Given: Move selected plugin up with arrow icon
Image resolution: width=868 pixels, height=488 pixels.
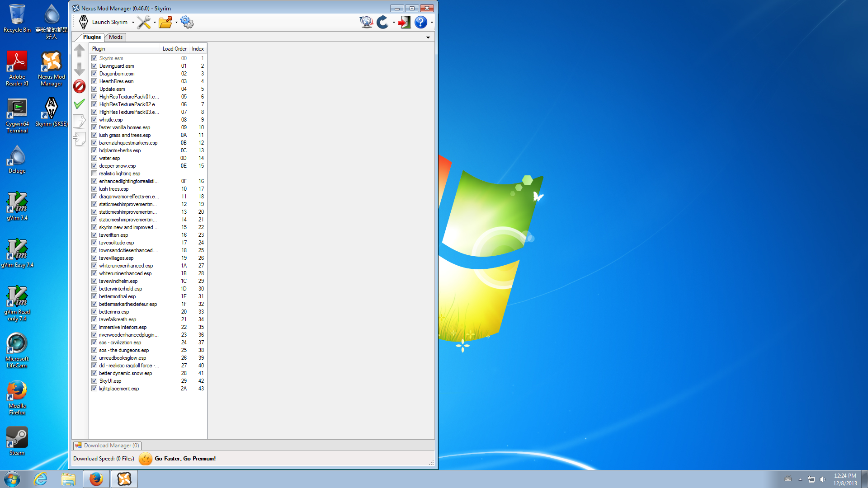Looking at the screenshot, I should pyautogui.click(x=79, y=51).
